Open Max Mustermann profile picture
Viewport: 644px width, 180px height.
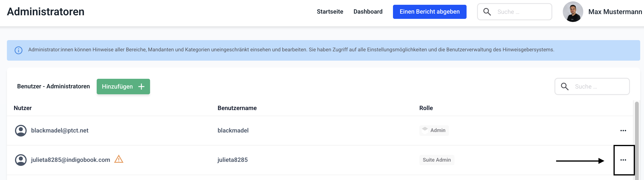573,12
